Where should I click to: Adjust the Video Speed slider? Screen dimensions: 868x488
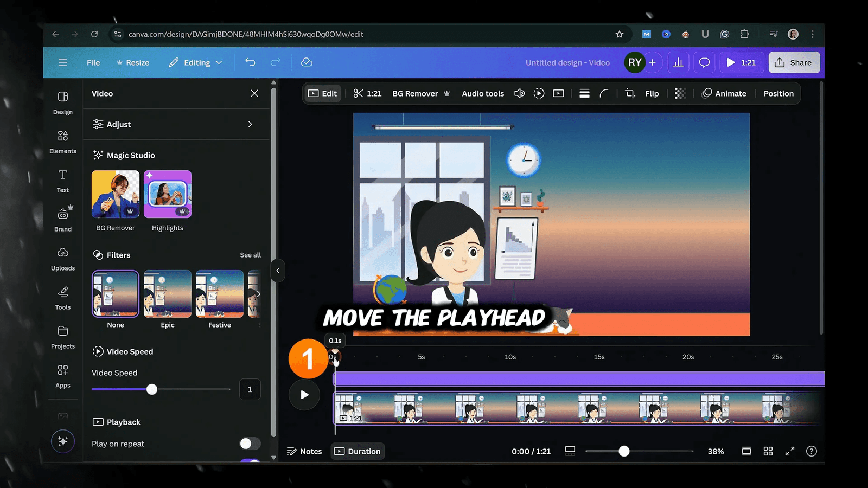(151, 389)
